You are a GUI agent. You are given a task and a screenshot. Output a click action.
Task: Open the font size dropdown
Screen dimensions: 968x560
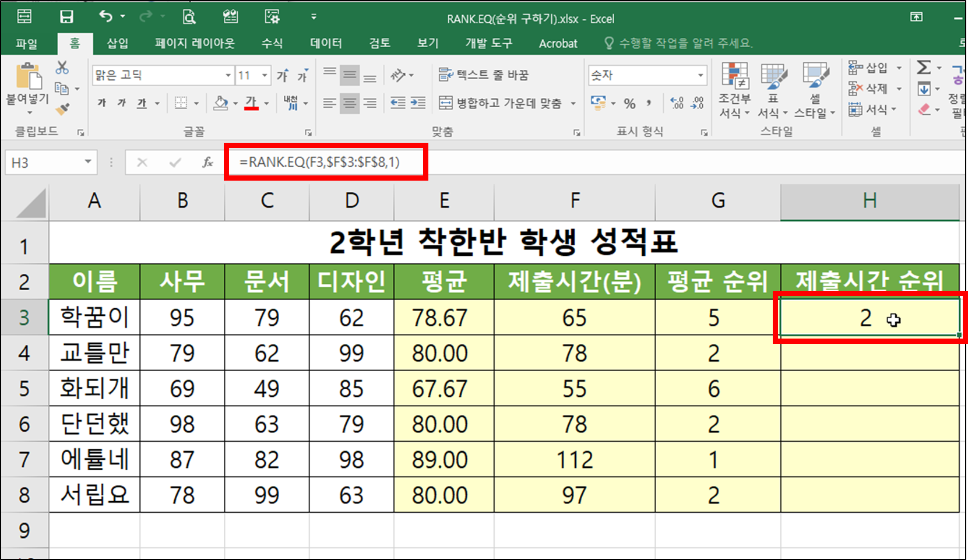(x=263, y=75)
